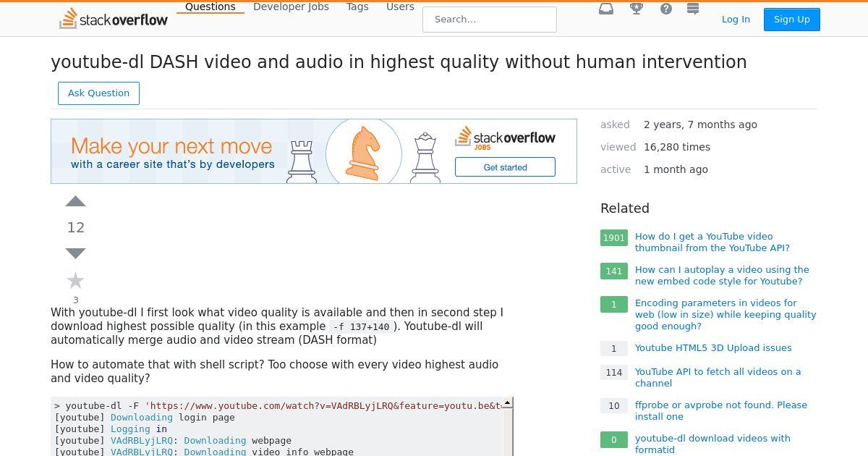Screen dimensions: 868x456
Task: Click the Make your next move banner
Action: (314, 151)
